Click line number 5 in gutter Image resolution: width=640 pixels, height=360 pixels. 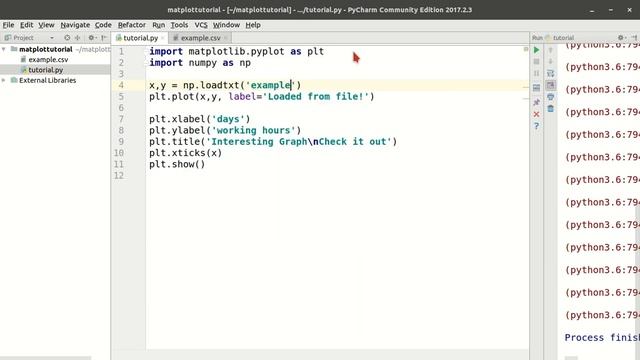click(x=121, y=97)
